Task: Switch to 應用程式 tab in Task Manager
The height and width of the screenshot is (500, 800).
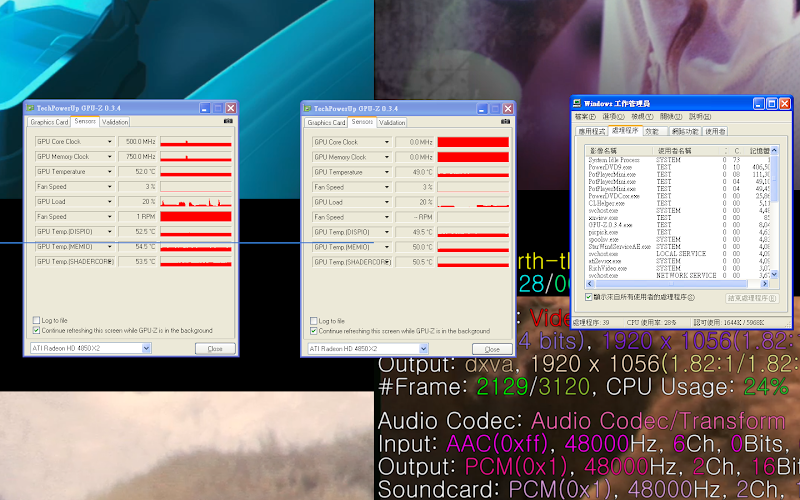Action: (592, 132)
